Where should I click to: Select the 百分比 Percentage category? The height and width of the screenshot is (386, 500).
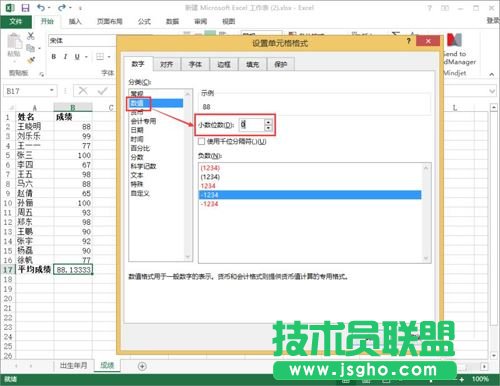pyautogui.click(x=140, y=148)
